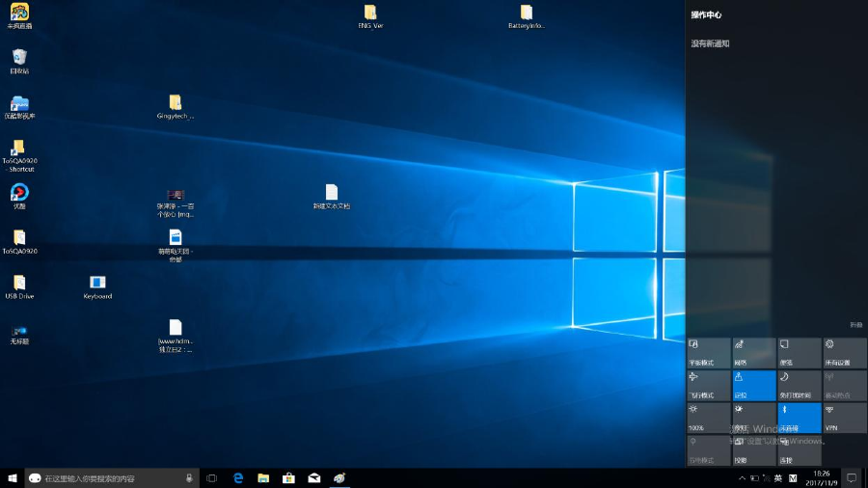Toggle airplane mode (飞行模式) quick action
The width and height of the screenshot is (868, 488).
pos(708,385)
